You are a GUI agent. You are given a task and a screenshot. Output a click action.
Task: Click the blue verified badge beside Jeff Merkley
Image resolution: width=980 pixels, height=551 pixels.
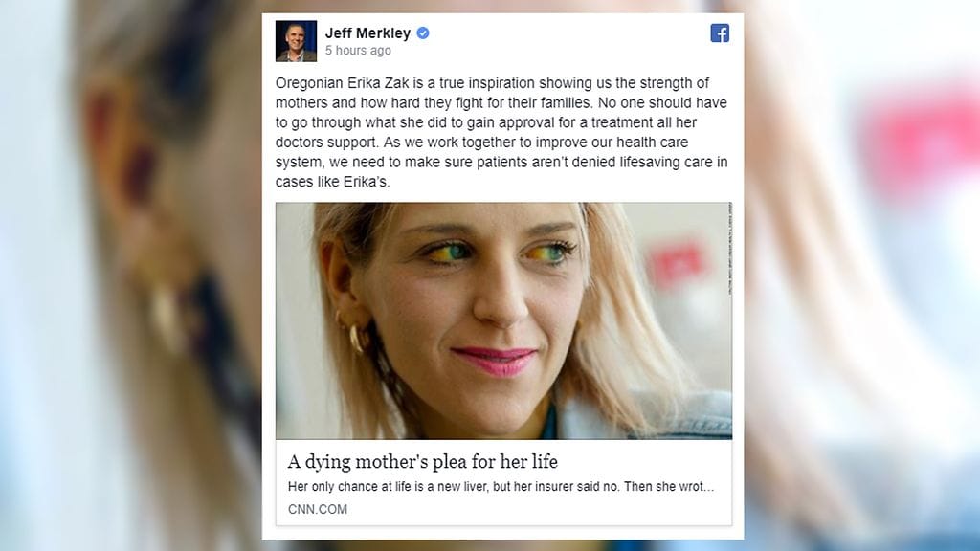click(x=423, y=33)
